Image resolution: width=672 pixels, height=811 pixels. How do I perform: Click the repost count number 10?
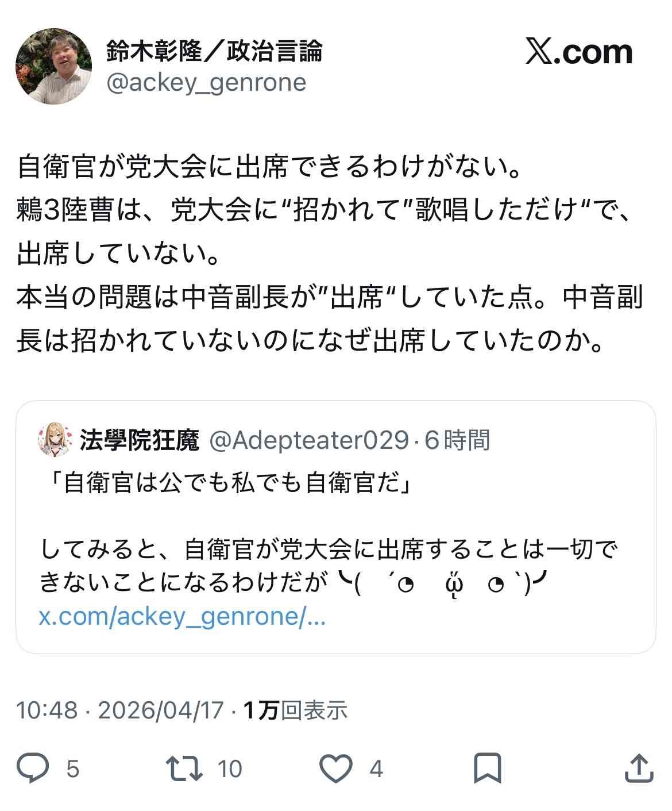point(230,768)
